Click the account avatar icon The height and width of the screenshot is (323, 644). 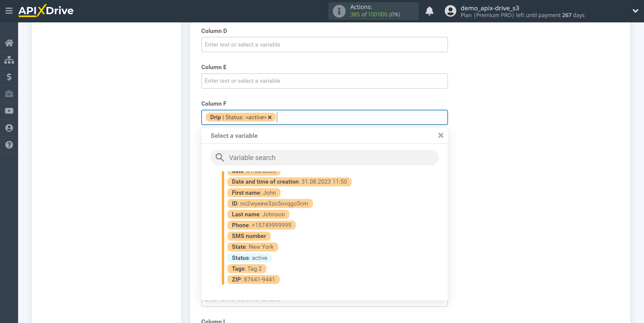click(450, 11)
